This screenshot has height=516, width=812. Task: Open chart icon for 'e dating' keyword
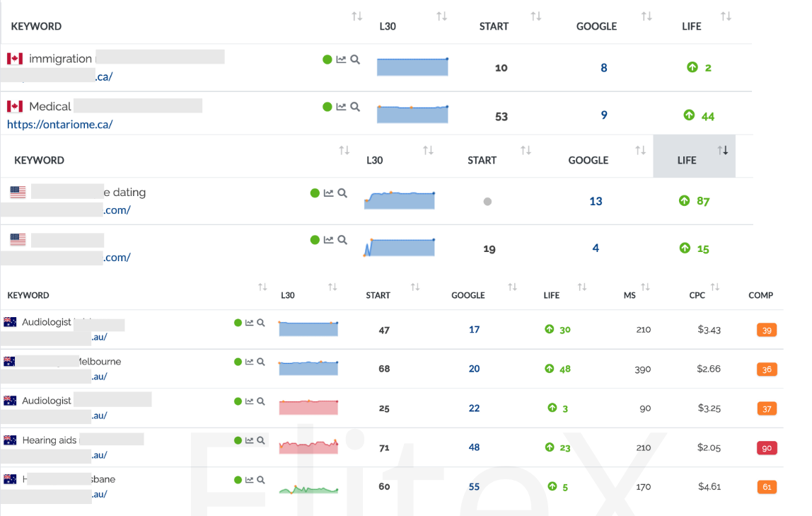tap(328, 193)
